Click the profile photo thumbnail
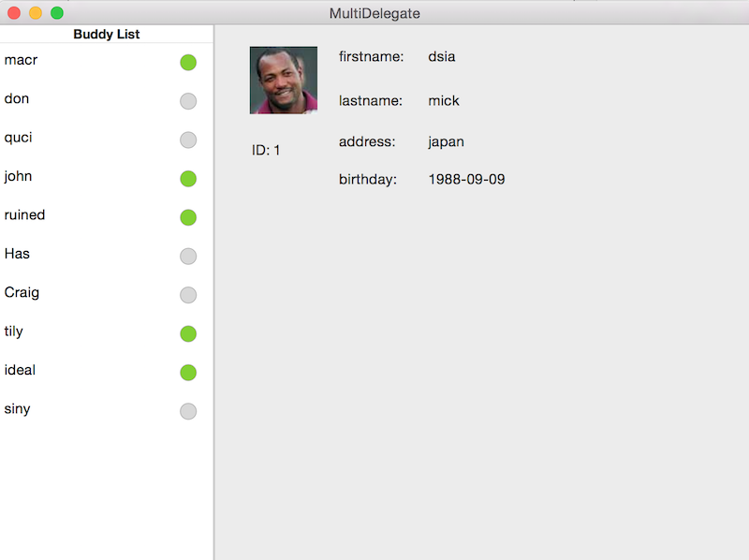 coord(283,80)
